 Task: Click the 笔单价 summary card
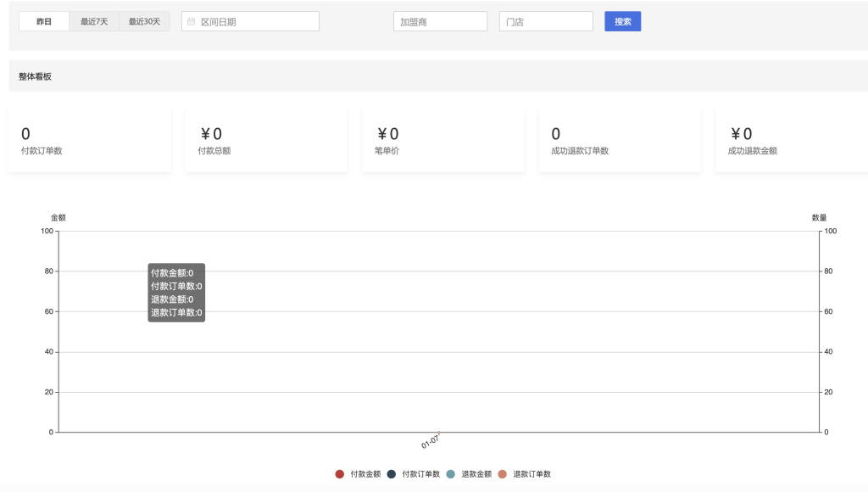pyautogui.click(x=442, y=140)
